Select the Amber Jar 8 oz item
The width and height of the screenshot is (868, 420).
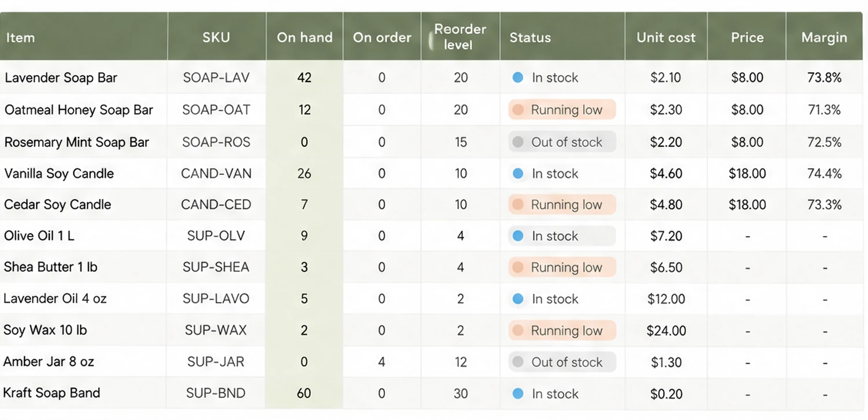(x=49, y=362)
